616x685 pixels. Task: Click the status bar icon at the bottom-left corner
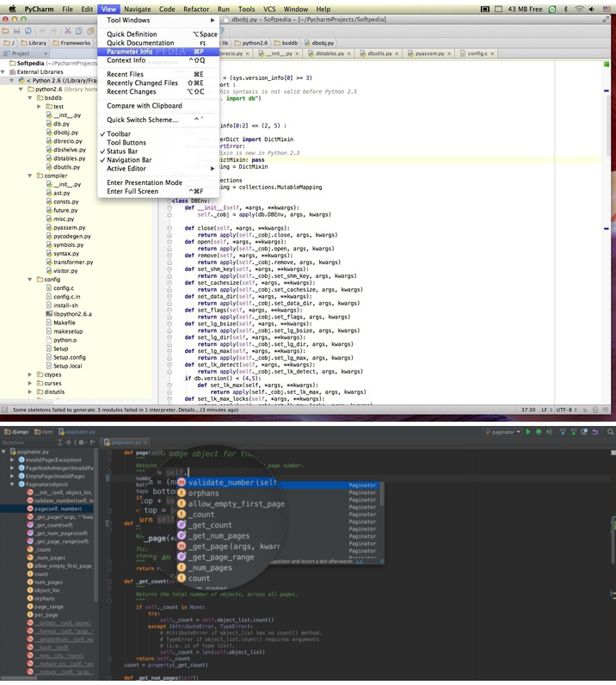[6, 410]
